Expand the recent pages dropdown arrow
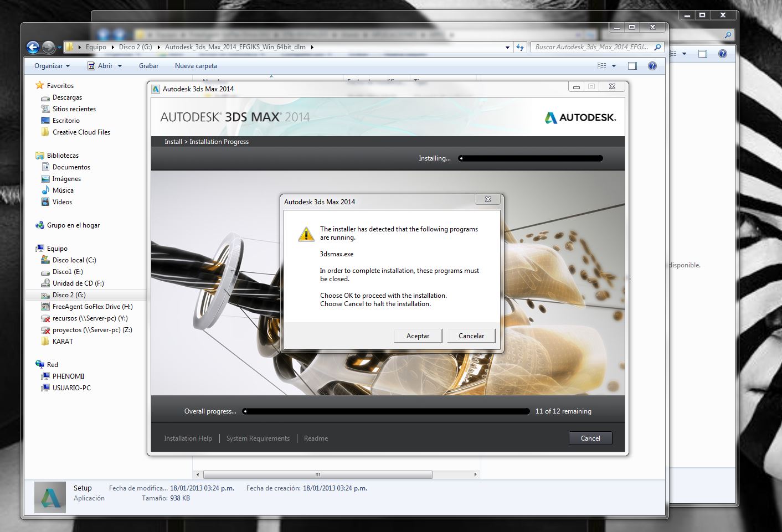The width and height of the screenshot is (782, 532). pos(59,48)
